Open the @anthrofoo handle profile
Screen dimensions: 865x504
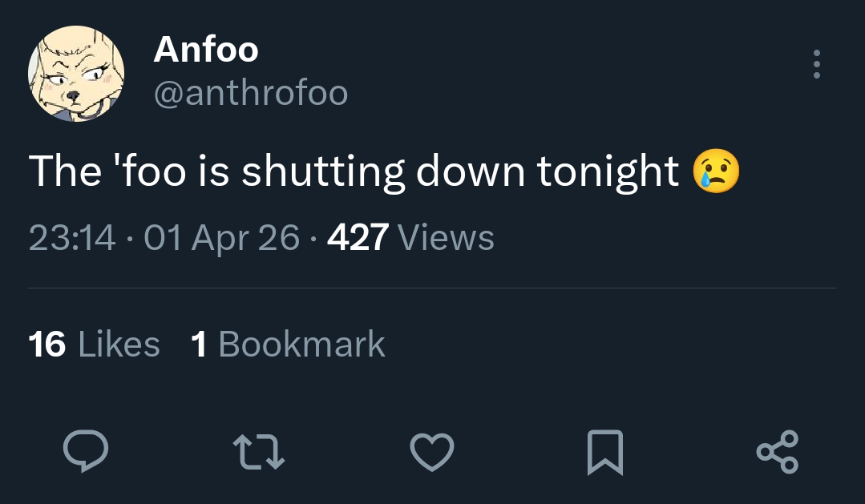coord(250,94)
